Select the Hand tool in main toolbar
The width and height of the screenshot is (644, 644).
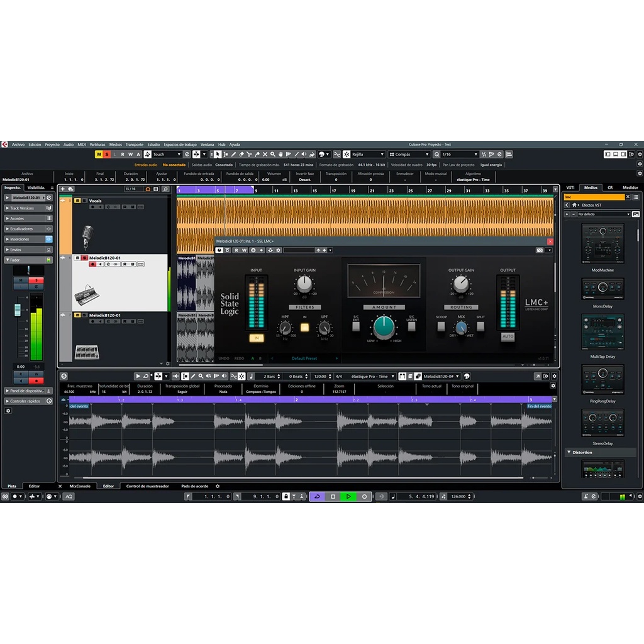(280, 155)
